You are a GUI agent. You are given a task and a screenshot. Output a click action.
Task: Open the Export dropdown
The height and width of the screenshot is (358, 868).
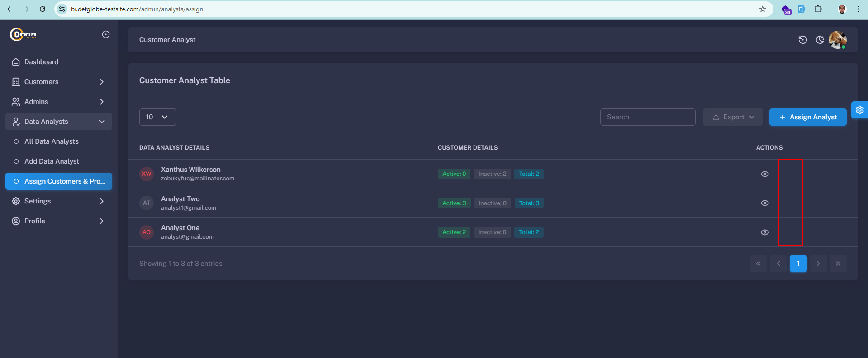(x=733, y=117)
